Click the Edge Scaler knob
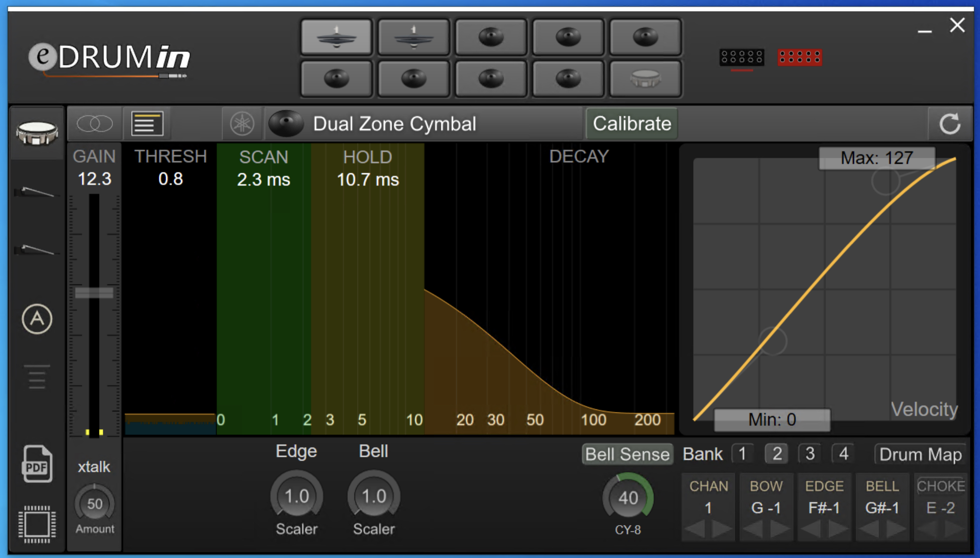The width and height of the screenshot is (980, 558). click(x=296, y=496)
